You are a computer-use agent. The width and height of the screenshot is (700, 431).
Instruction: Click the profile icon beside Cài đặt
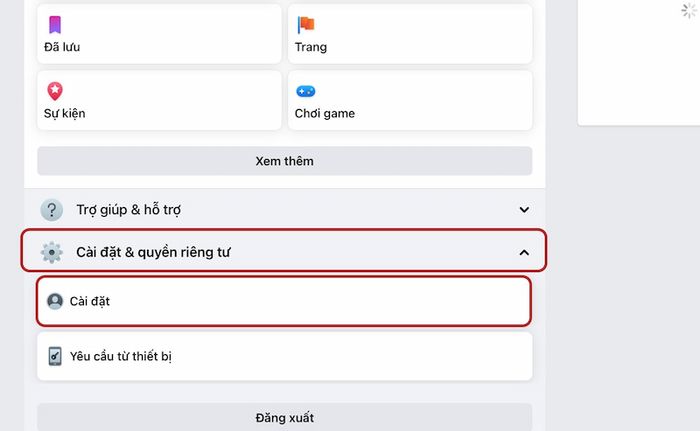[55, 301]
